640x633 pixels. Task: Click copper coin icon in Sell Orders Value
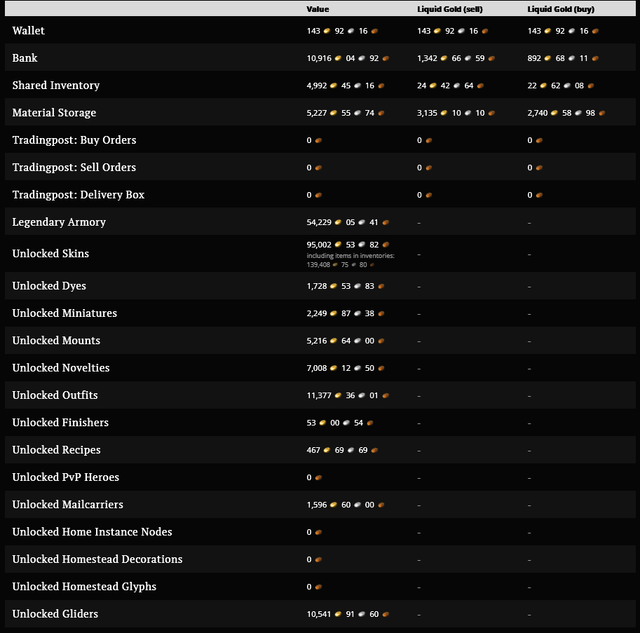318,168
